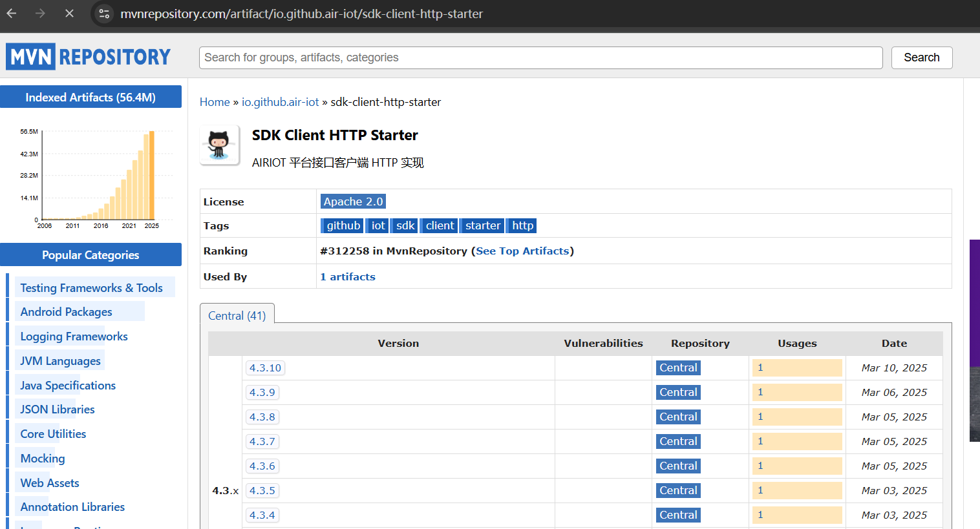Open the Home breadcrumb link
Screen dimensions: 980x529
tap(215, 102)
